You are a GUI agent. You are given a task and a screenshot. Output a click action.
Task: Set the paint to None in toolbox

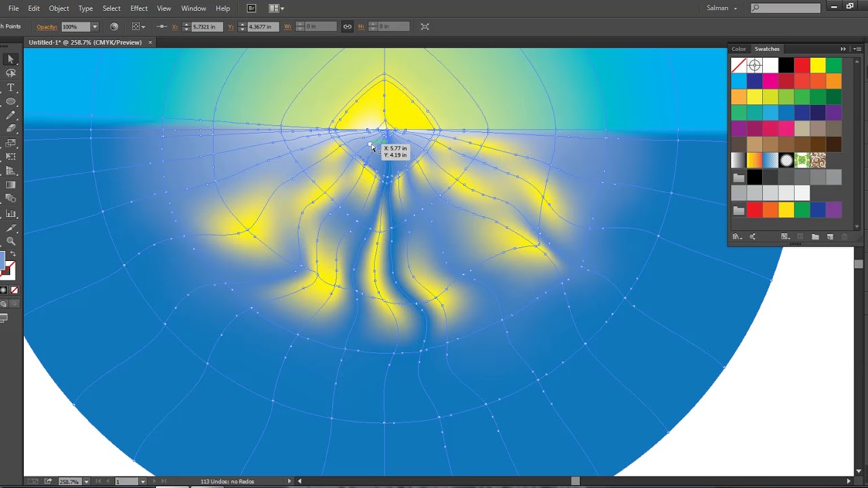click(x=14, y=290)
